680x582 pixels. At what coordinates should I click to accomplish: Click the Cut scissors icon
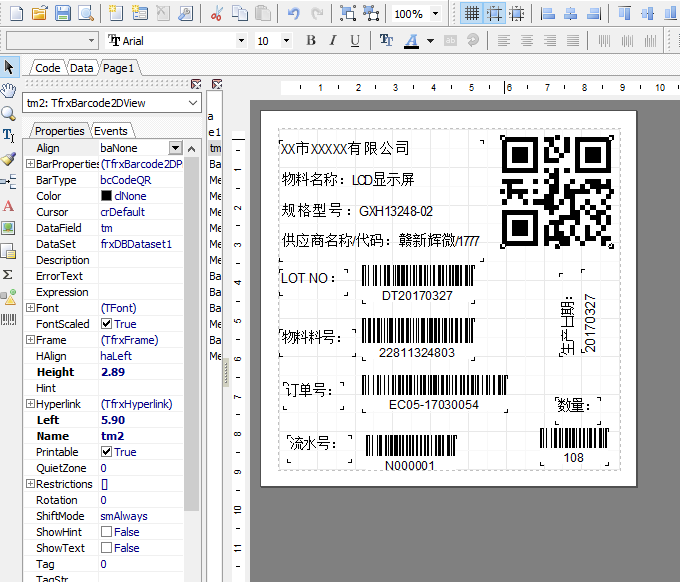point(217,14)
